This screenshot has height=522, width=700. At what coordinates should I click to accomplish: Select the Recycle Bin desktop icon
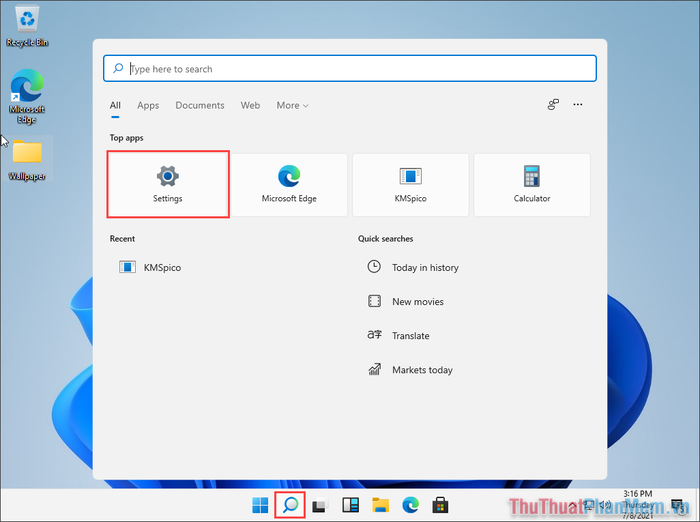pyautogui.click(x=27, y=26)
